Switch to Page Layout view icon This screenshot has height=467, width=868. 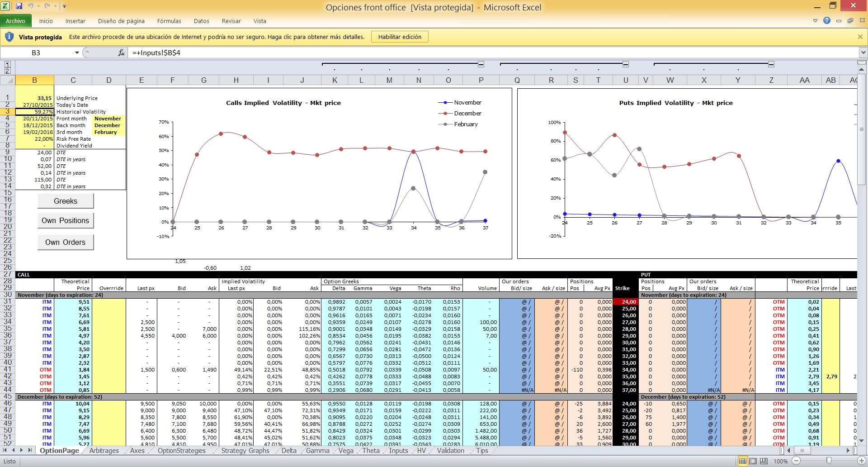[x=753, y=461]
